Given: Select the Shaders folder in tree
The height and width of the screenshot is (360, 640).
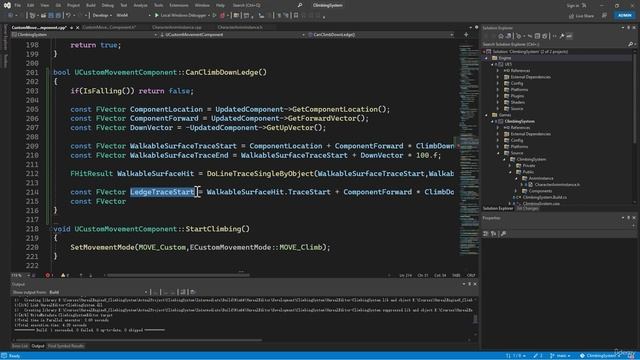Looking at the screenshot, I should (x=518, y=102).
